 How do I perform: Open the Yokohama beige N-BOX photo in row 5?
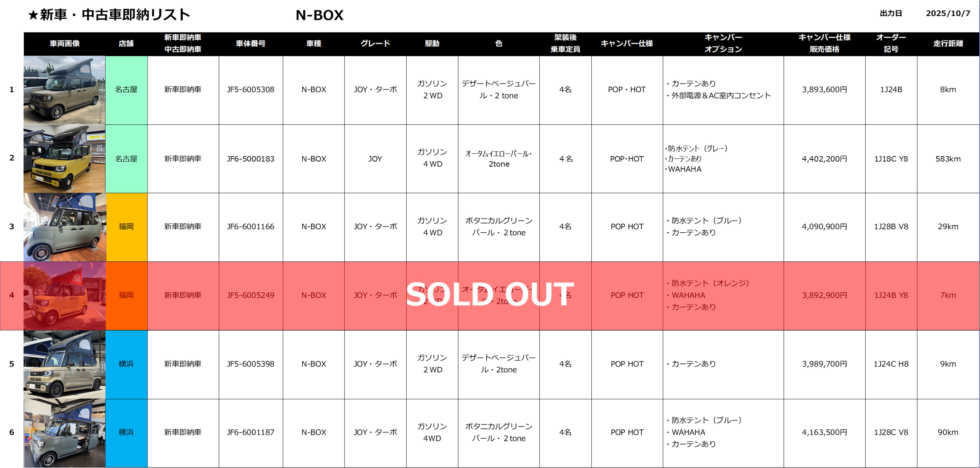point(64,364)
